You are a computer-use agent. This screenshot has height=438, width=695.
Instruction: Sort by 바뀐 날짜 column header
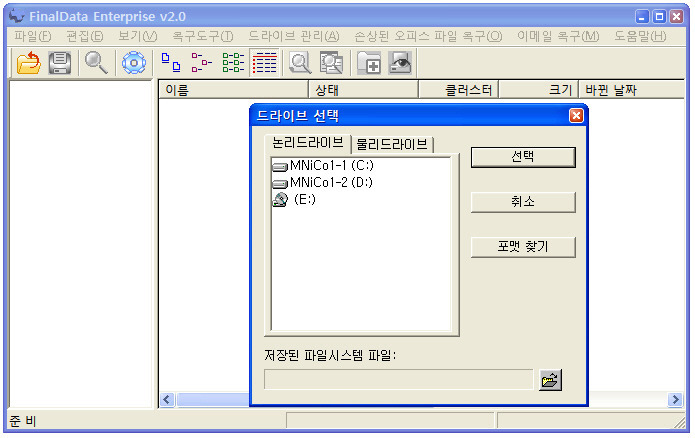(x=632, y=90)
